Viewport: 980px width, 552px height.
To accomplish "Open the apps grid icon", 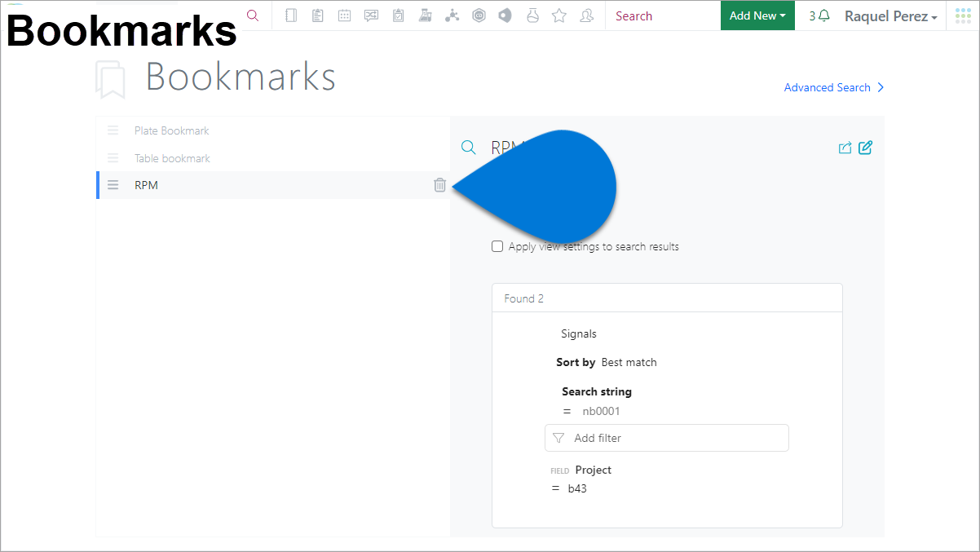I will pyautogui.click(x=963, y=15).
